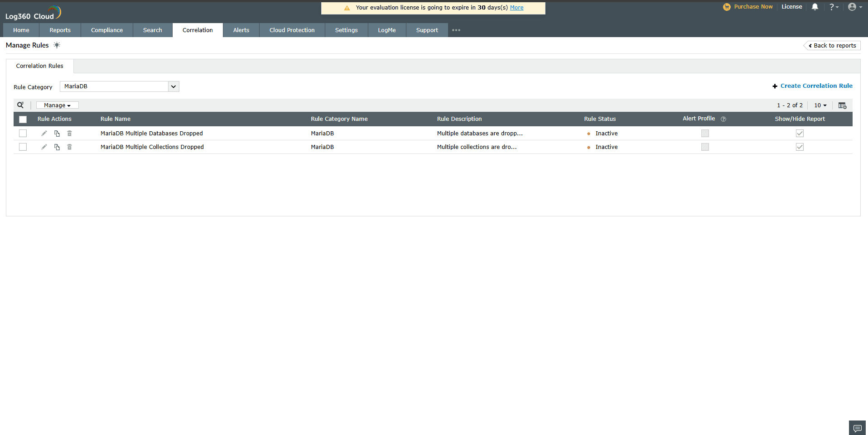This screenshot has height=435, width=868.
Task: Edit the MariaDB Multiple Collections Dropped rule
Action: (x=44, y=147)
